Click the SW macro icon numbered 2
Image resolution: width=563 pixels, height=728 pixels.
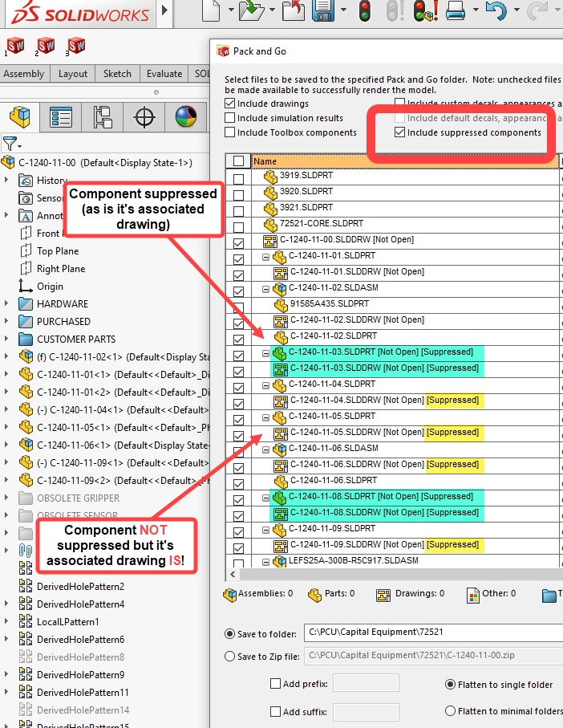[x=46, y=47]
